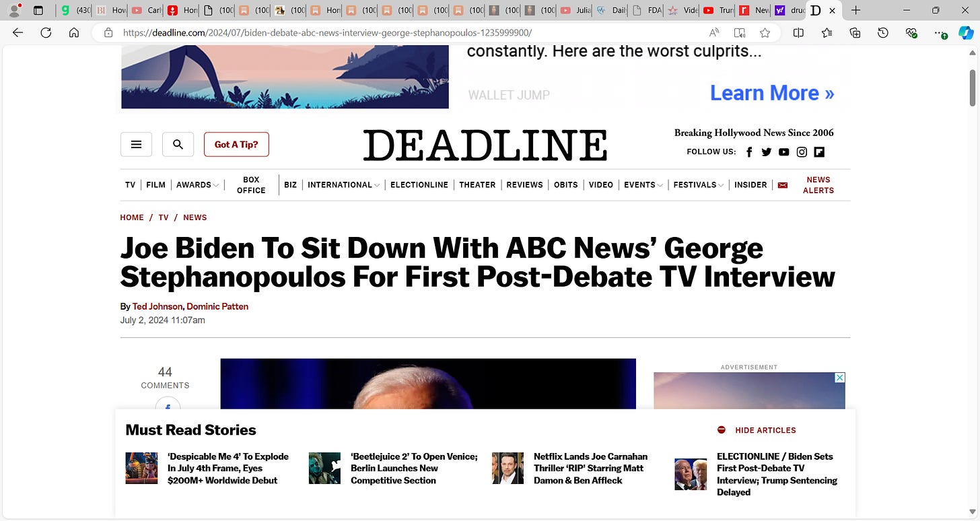This screenshot has width=980, height=521.
Task: Open the browser home page icon
Action: tap(74, 32)
